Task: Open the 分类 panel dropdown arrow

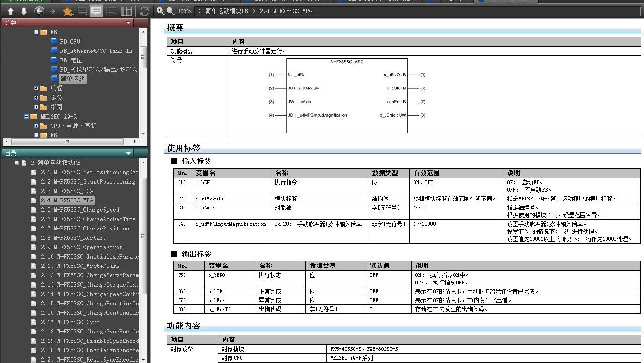Action: (x=129, y=22)
